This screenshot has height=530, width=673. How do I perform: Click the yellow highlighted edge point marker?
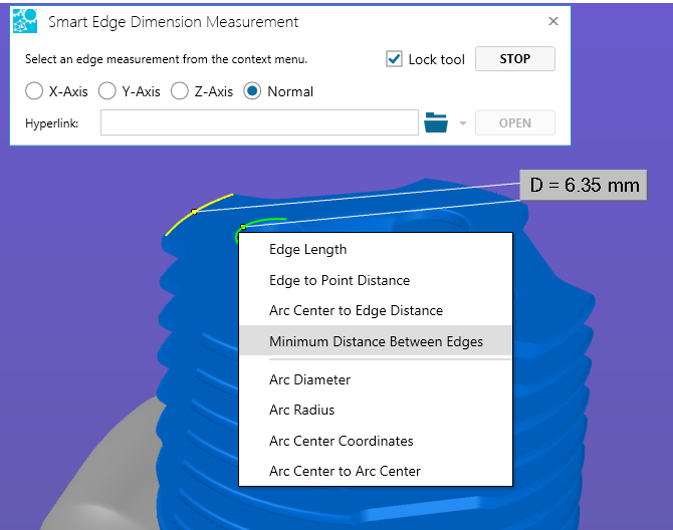194,212
